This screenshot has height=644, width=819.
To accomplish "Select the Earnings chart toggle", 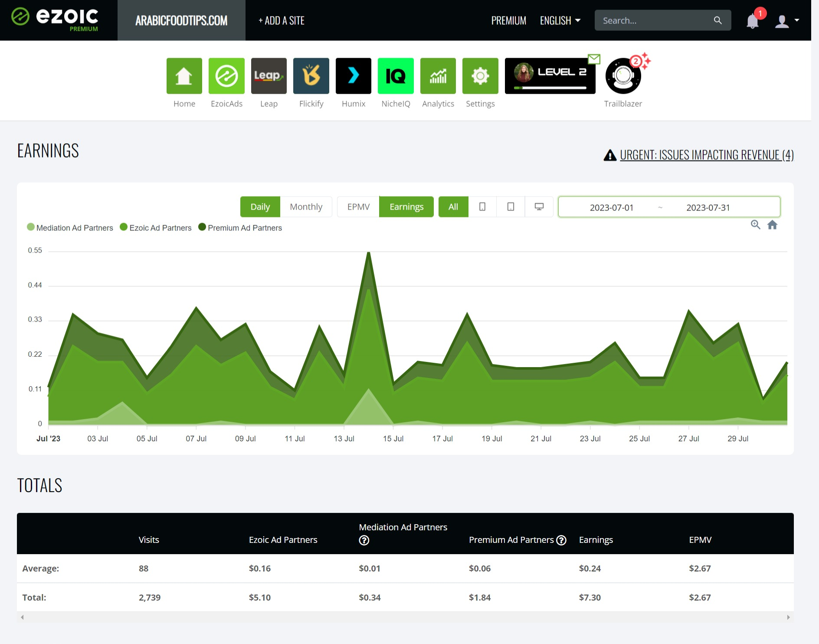I will pyautogui.click(x=406, y=207).
